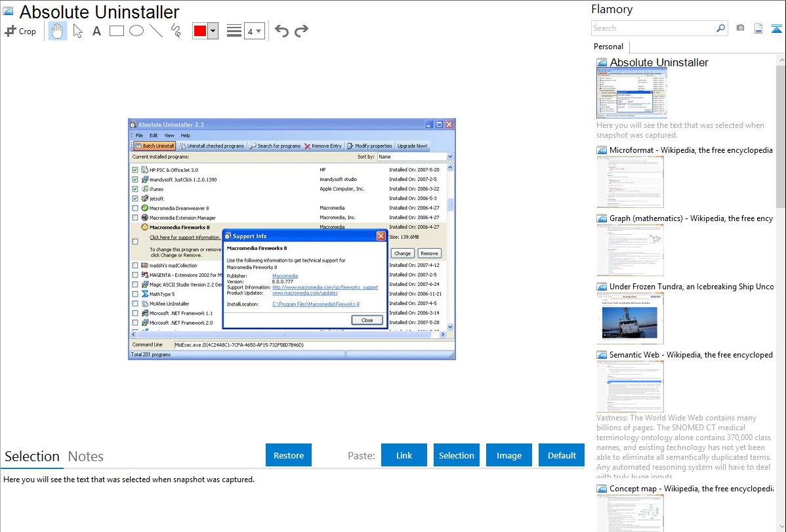The width and height of the screenshot is (786, 532).
Task: Click the app icon beside Absolute Uninstaller heading
Action: click(x=8, y=12)
